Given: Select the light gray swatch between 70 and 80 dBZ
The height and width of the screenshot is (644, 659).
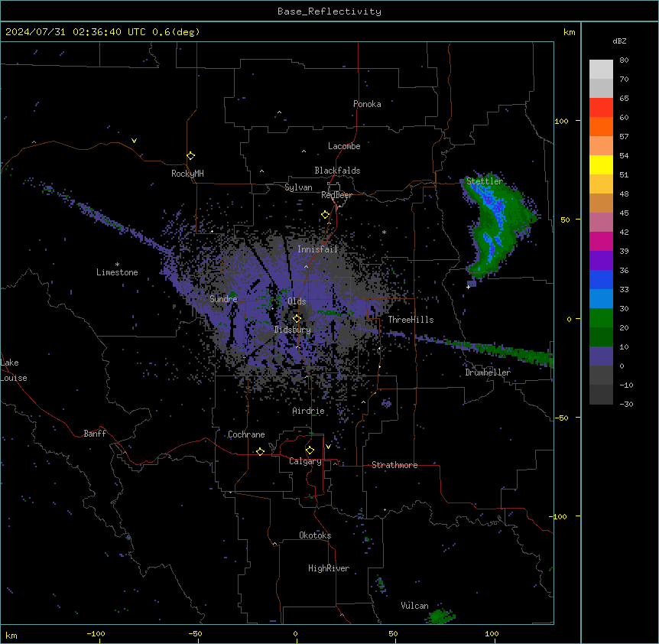Looking at the screenshot, I should (x=601, y=70).
